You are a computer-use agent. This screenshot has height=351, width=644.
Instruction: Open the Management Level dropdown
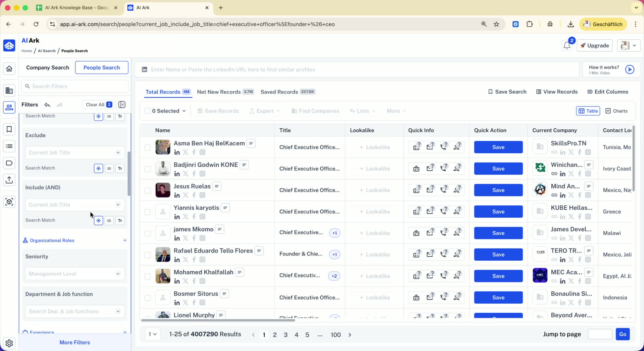pyautogui.click(x=74, y=274)
